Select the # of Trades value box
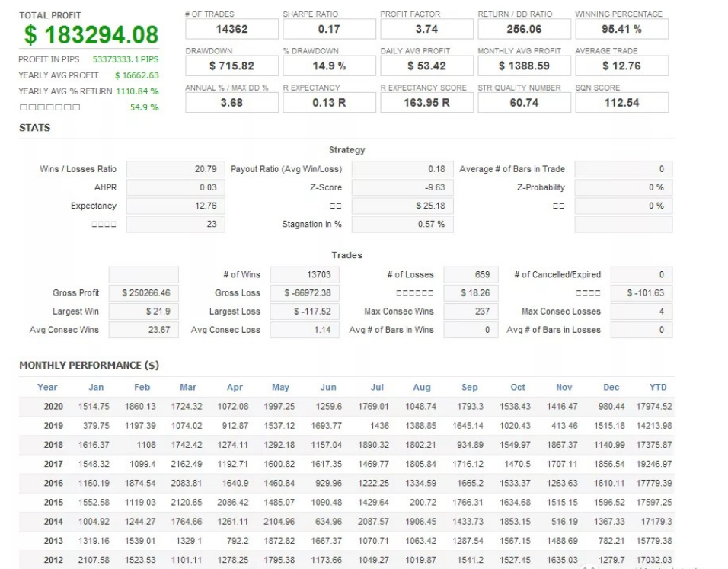Screen dimensions: 728x569 tap(231, 29)
